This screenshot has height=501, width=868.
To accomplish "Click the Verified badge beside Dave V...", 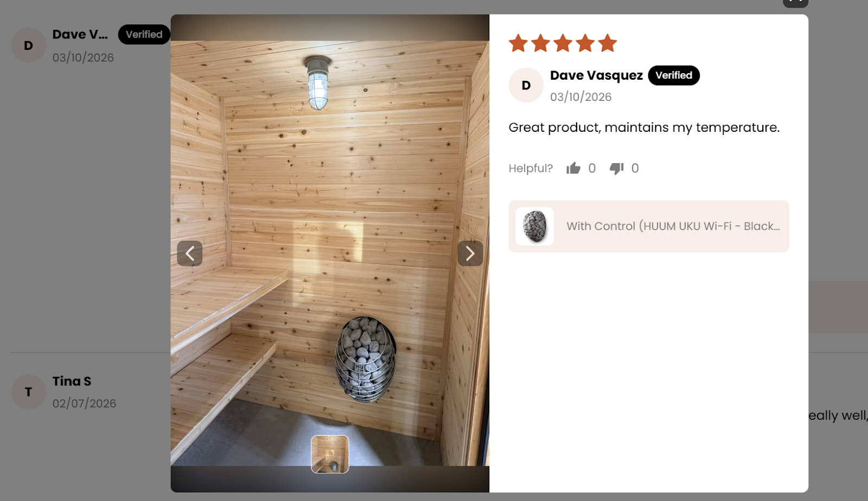I will pos(144,34).
